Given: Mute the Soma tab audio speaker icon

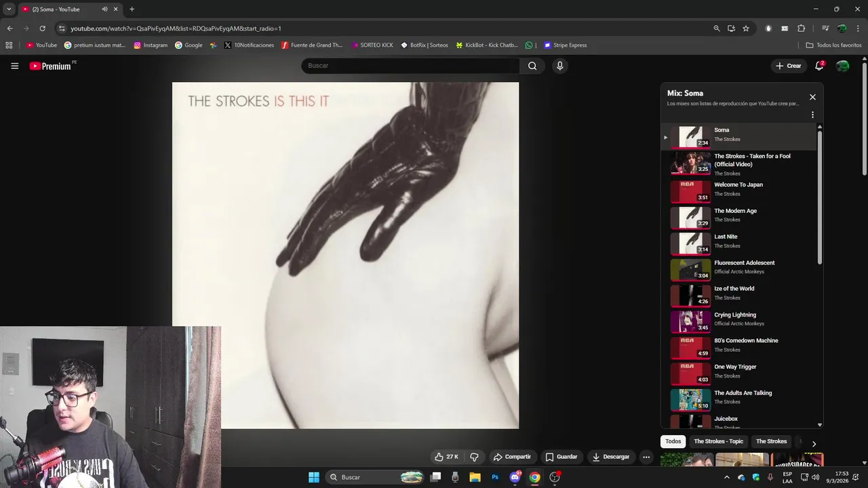Looking at the screenshot, I should (x=104, y=9).
